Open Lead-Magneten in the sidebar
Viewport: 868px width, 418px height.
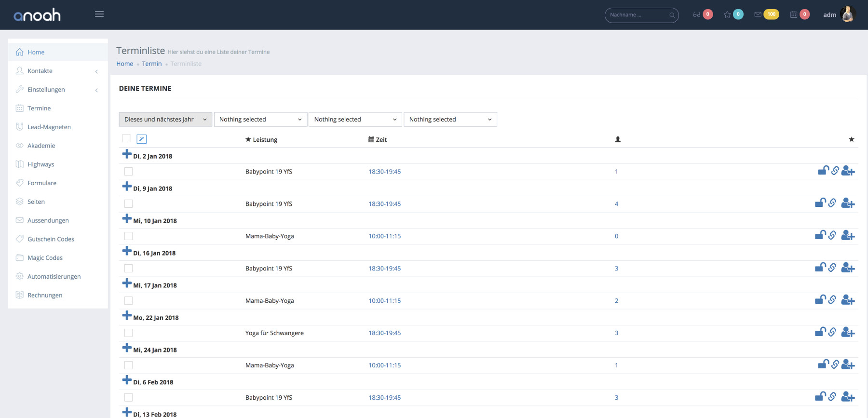[49, 127]
